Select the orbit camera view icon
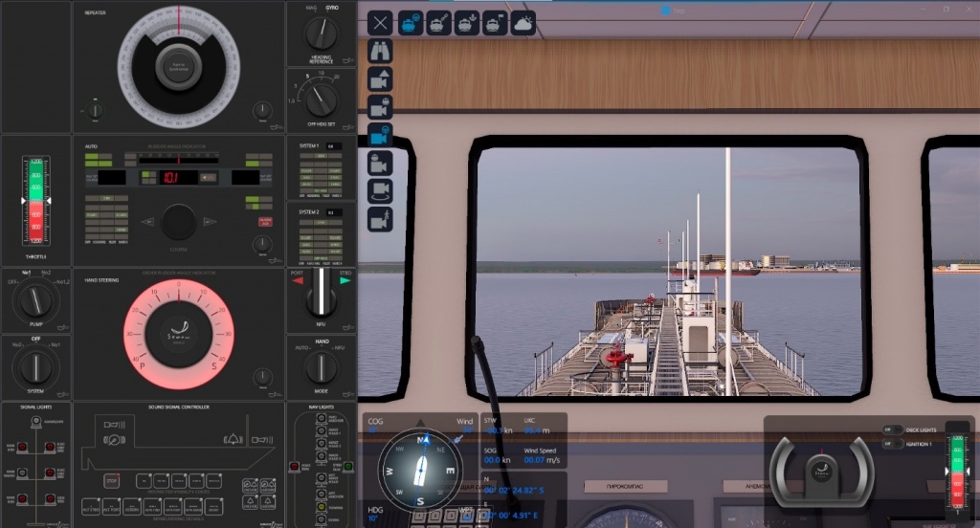 (380, 191)
